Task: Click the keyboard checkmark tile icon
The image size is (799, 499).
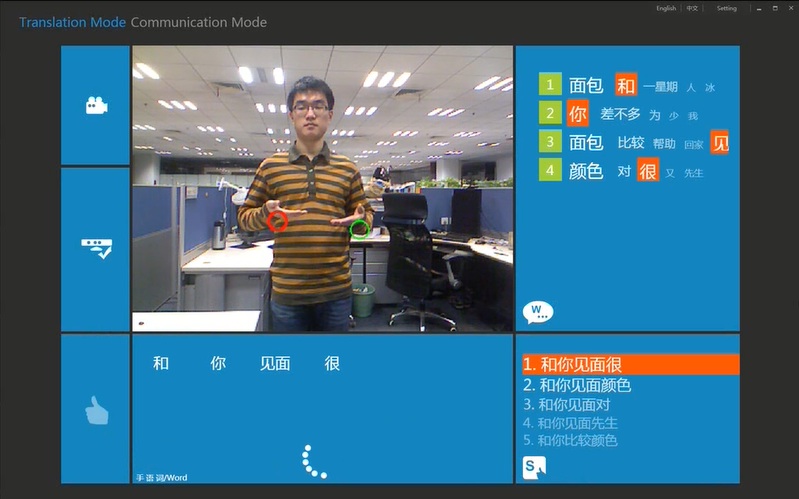Action: [x=96, y=248]
